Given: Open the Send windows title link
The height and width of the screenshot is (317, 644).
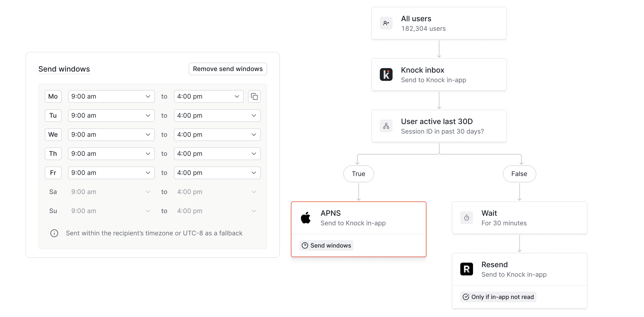Looking at the screenshot, I should tap(64, 69).
